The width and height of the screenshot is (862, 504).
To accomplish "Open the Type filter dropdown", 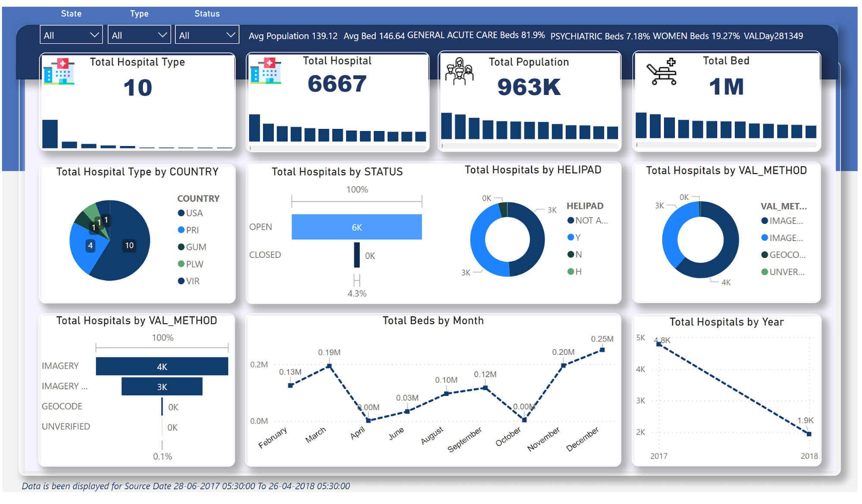I will [x=139, y=35].
